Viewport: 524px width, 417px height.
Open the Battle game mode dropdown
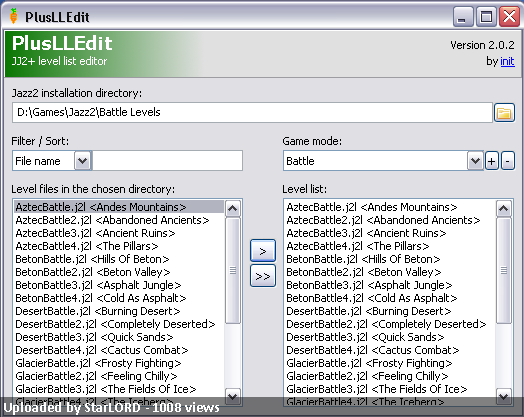click(x=475, y=161)
